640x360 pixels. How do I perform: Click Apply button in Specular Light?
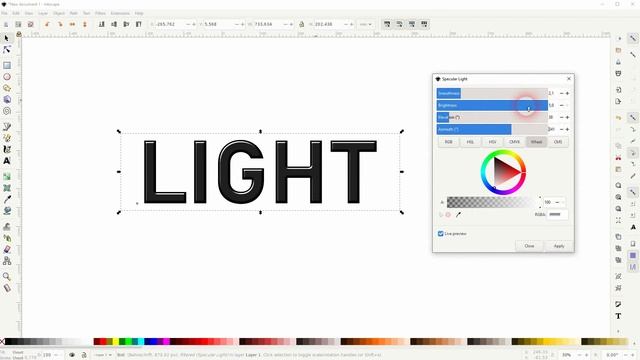pos(559,246)
